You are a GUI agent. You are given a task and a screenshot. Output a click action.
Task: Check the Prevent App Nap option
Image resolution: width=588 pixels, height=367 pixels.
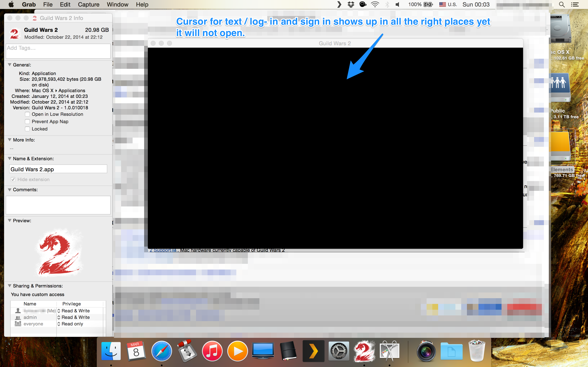(27, 122)
